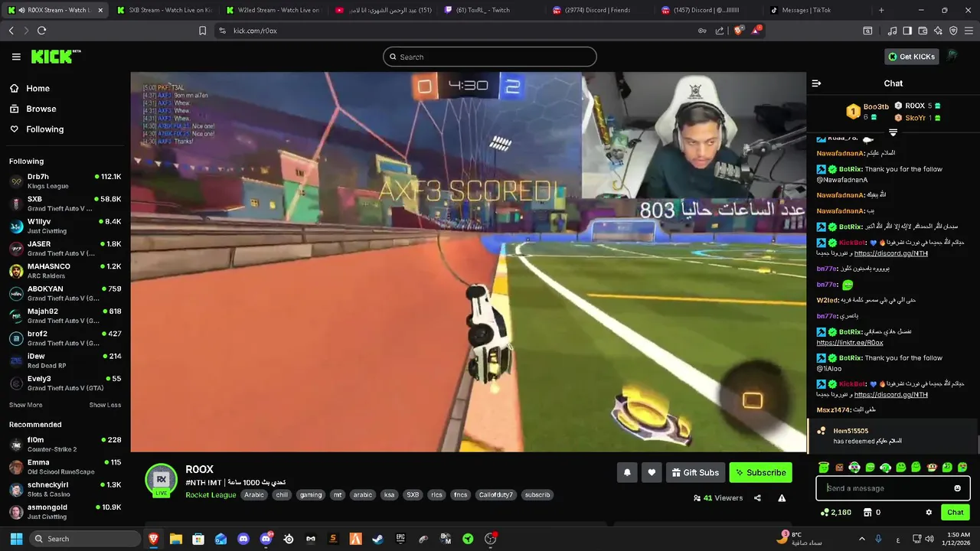Viewport: 980px width, 551px height.
Task: Click Show More in Following list
Action: coord(25,405)
